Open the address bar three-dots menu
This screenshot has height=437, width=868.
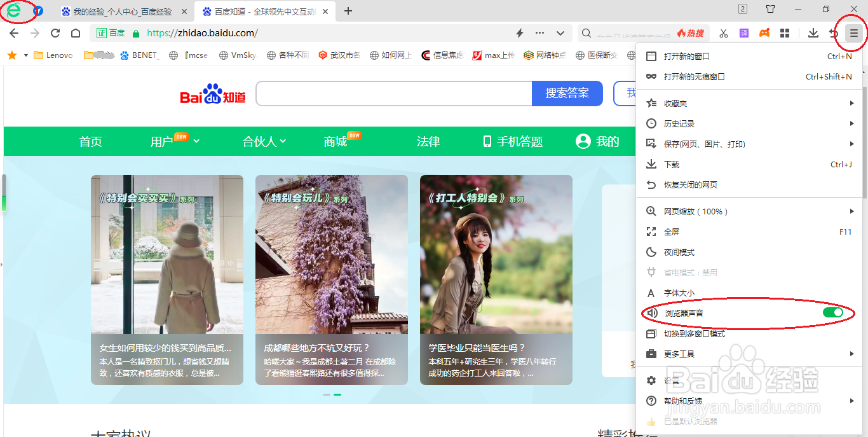click(539, 33)
